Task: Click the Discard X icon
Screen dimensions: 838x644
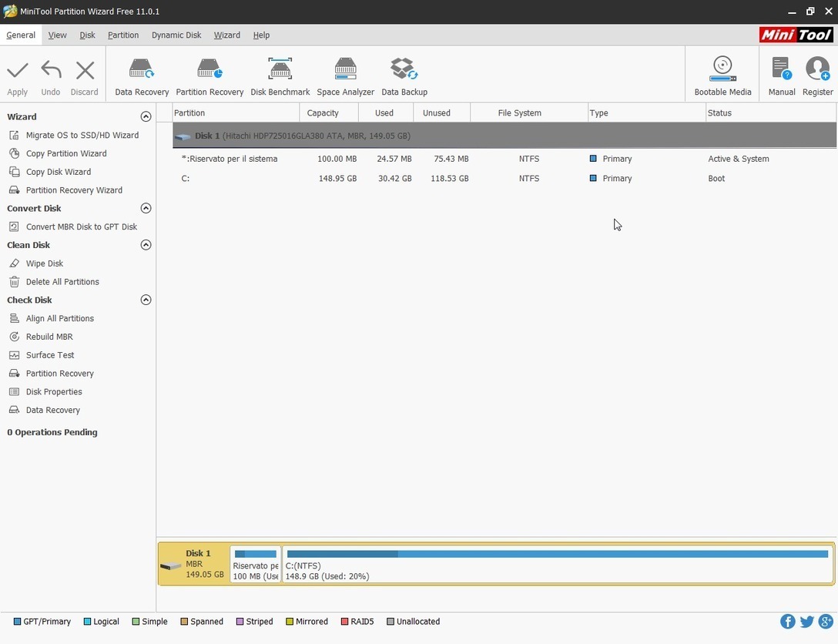Action: pos(85,70)
